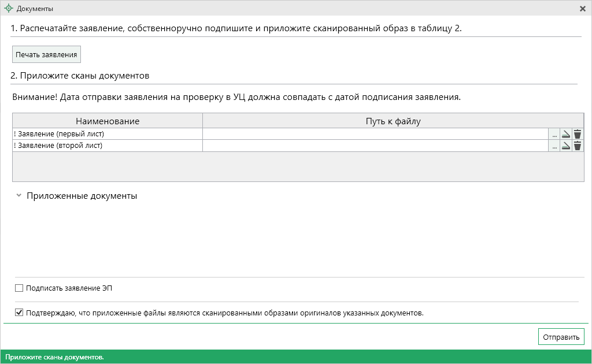Click the scanner icon for Заявление (второй лист)
The height and width of the screenshot is (364, 592).
[x=566, y=146]
